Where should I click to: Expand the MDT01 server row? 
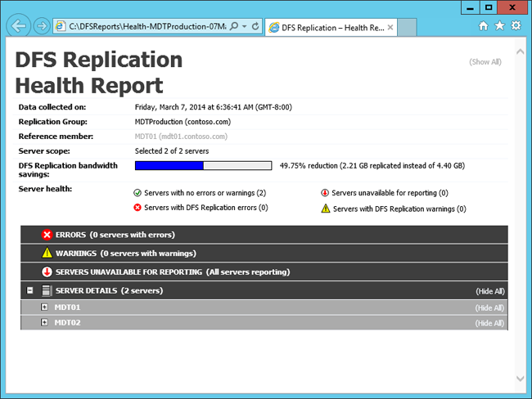tap(44, 307)
